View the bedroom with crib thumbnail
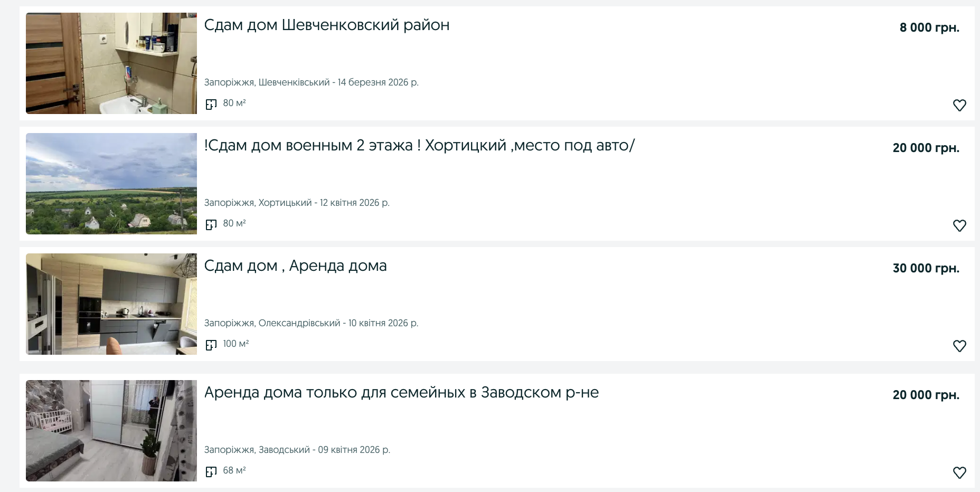The image size is (980, 492). [x=111, y=431]
